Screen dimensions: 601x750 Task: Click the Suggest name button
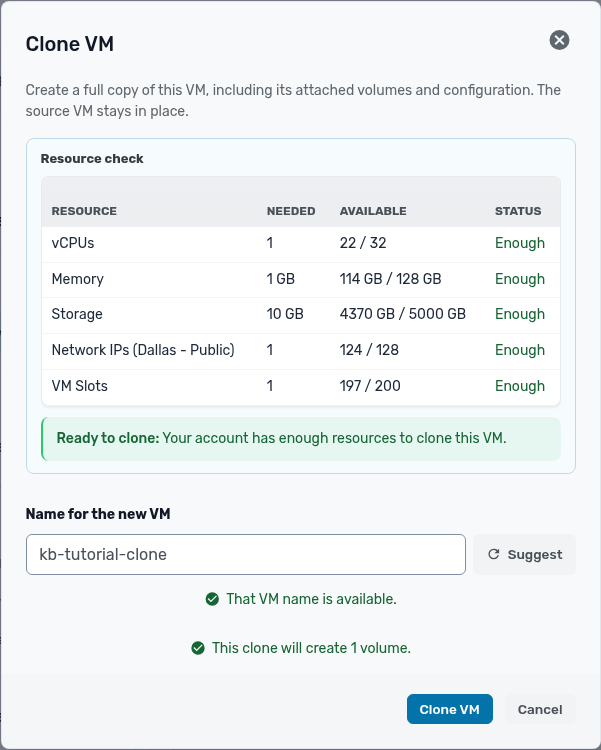(x=524, y=554)
